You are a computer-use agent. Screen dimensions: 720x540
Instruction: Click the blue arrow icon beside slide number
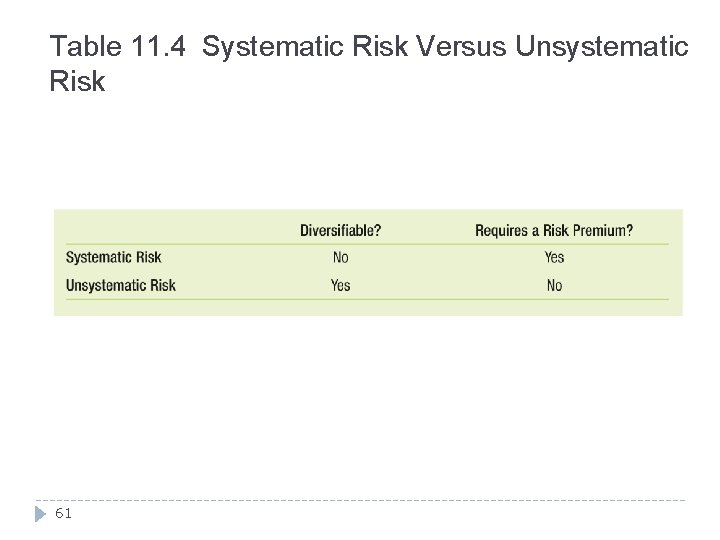(39, 515)
